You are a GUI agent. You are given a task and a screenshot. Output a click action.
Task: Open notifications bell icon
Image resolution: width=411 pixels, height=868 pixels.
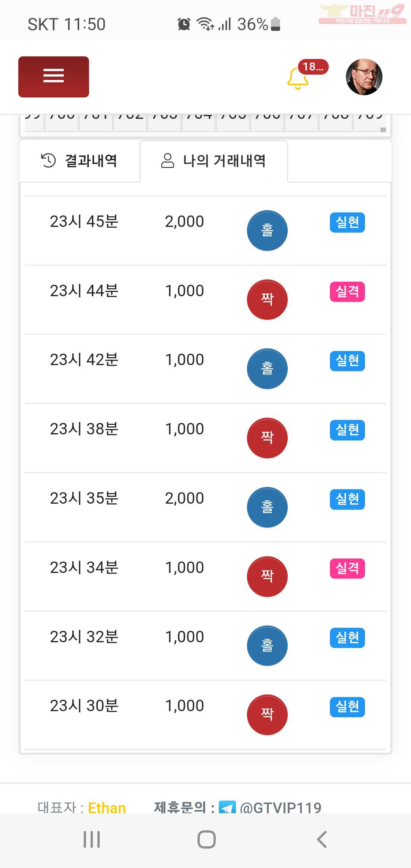point(298,78)
